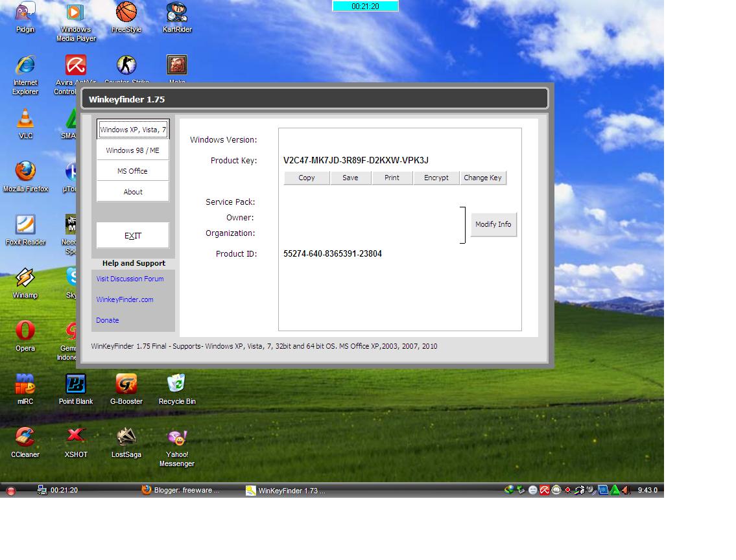Print the product key

(392, 178)
